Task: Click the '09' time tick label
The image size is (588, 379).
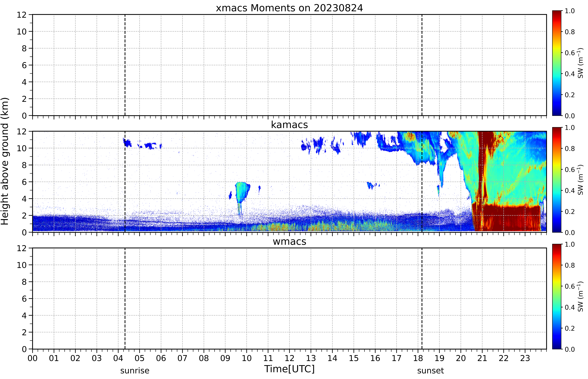Action: click(225, 358)
